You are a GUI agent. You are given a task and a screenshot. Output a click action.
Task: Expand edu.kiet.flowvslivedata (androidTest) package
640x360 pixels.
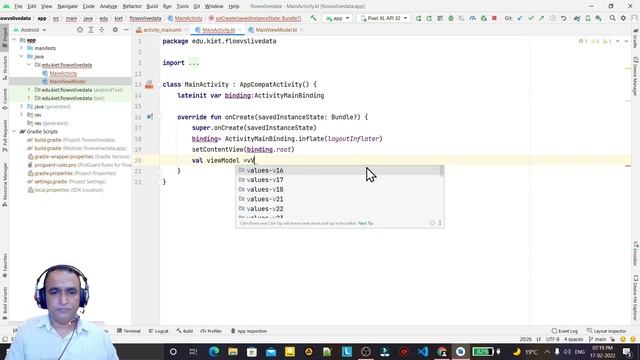click(x=29, y=90)
